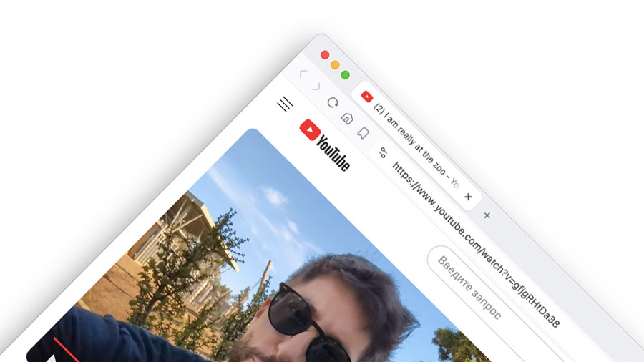The width and height of the screenshot is (644, 362).
Task: Open site settings icon in the address bar
Action: coord(383,152)
